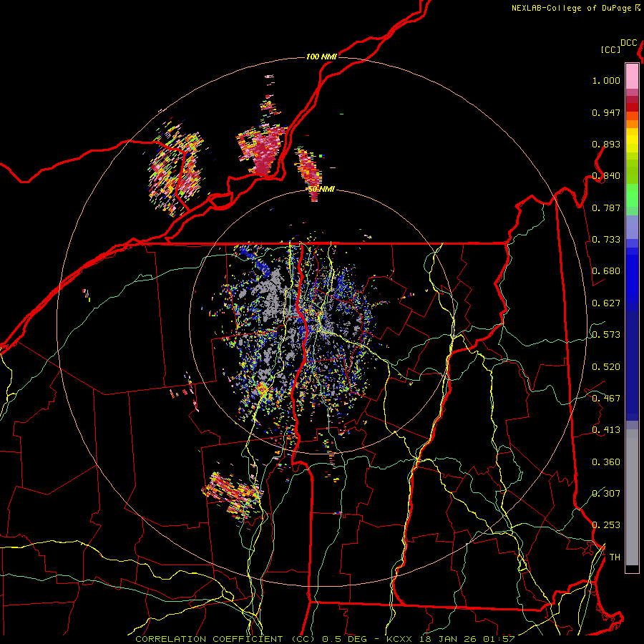
Task: Click the 0.787 scale value
Action: coord(606,208)
